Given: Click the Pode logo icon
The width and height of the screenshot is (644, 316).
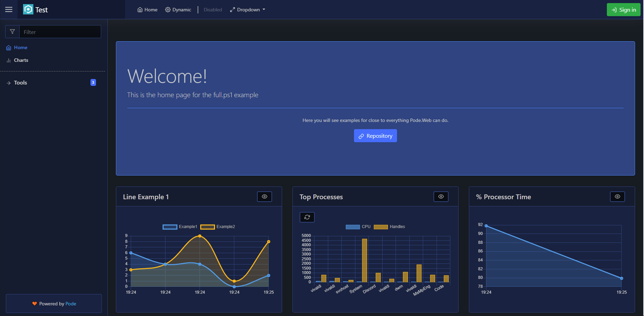Looking at the screenshot, I should pyautogui.click(x=28, y=10).
